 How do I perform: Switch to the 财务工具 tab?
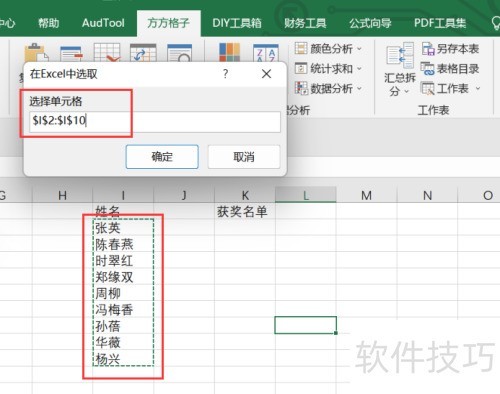pyautogui.click(x=305, y=23)
